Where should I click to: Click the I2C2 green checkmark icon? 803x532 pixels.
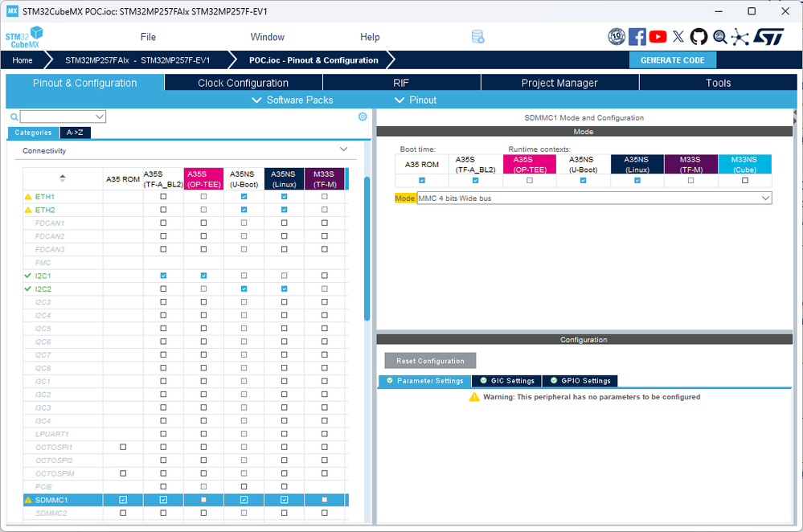(27, 289)
